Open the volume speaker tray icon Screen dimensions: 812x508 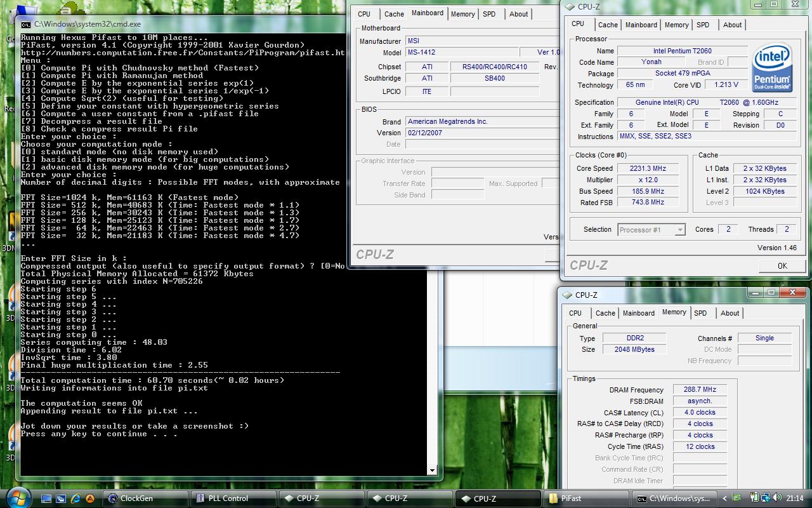[777, 497]
